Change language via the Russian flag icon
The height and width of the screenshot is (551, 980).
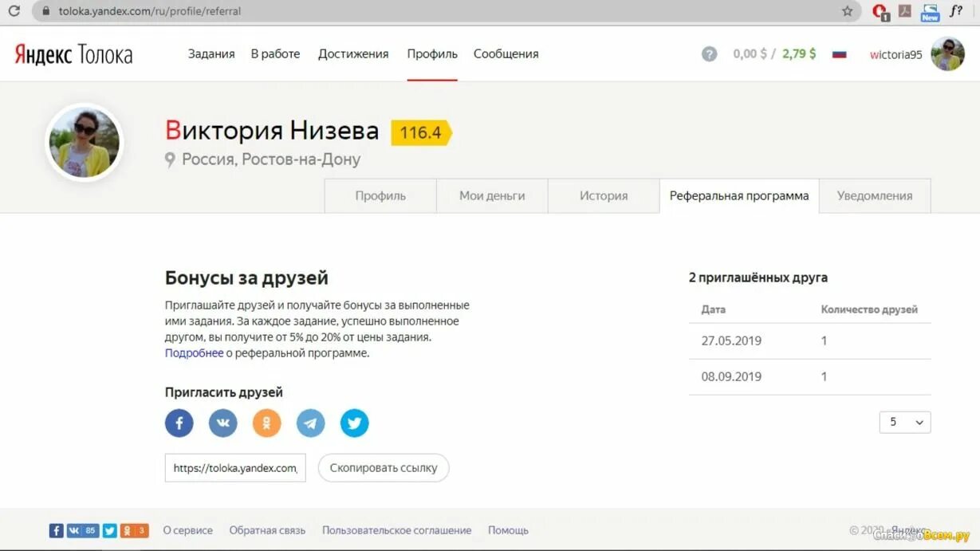[x=839, y=54]
